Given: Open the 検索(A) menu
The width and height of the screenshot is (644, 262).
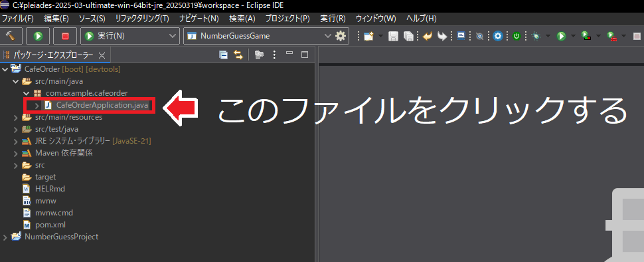Looking at the screenshot, I should [x=242, y=19].
